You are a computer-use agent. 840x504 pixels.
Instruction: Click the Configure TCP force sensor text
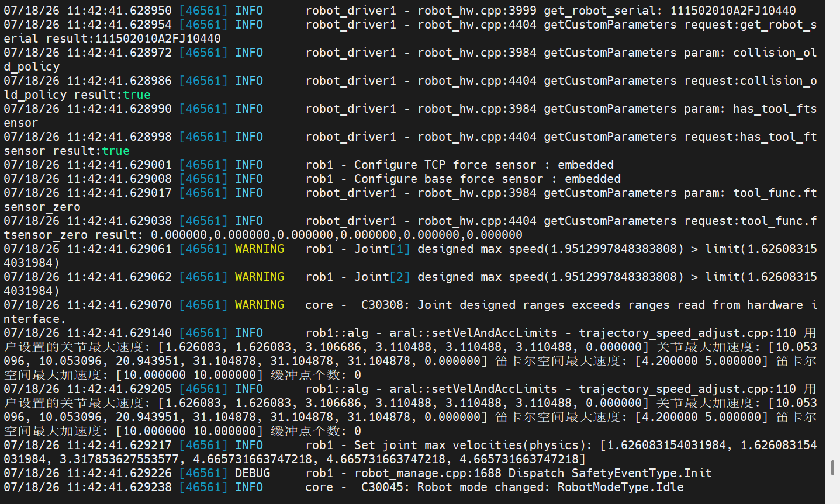(445, 165)
